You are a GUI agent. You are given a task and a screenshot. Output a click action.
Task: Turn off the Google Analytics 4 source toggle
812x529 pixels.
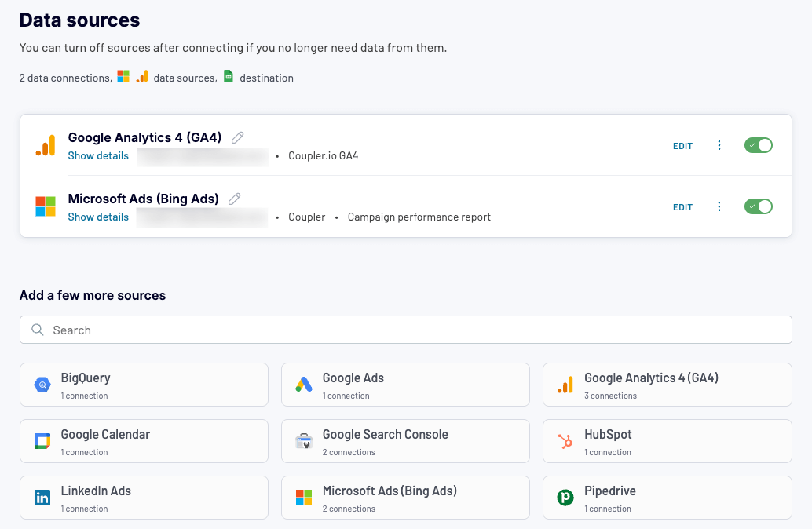pos(758,145)
